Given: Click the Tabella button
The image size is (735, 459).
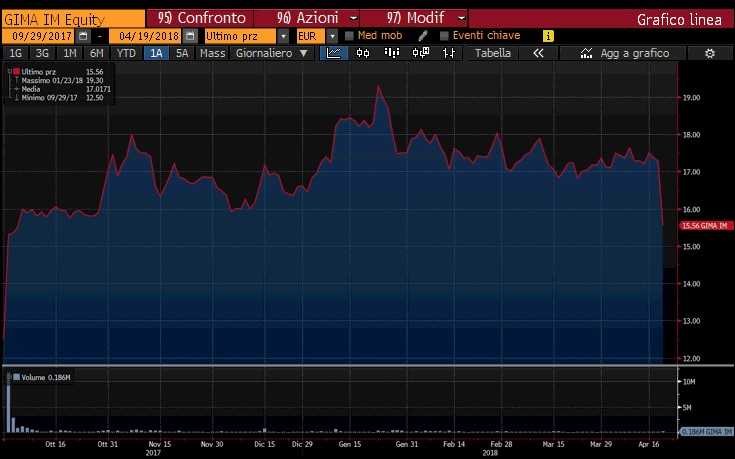Looking at the screenshot, I should pos(493,53).
